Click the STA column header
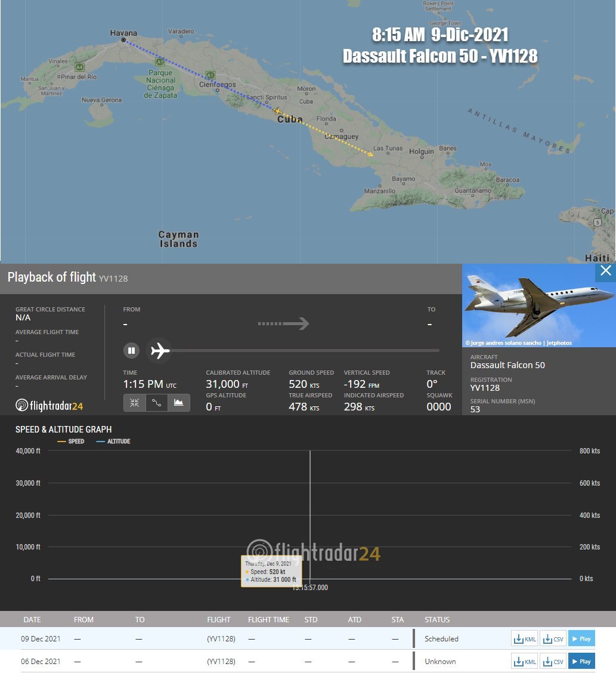This screenshot has height=673, width=616. [397, 619]
